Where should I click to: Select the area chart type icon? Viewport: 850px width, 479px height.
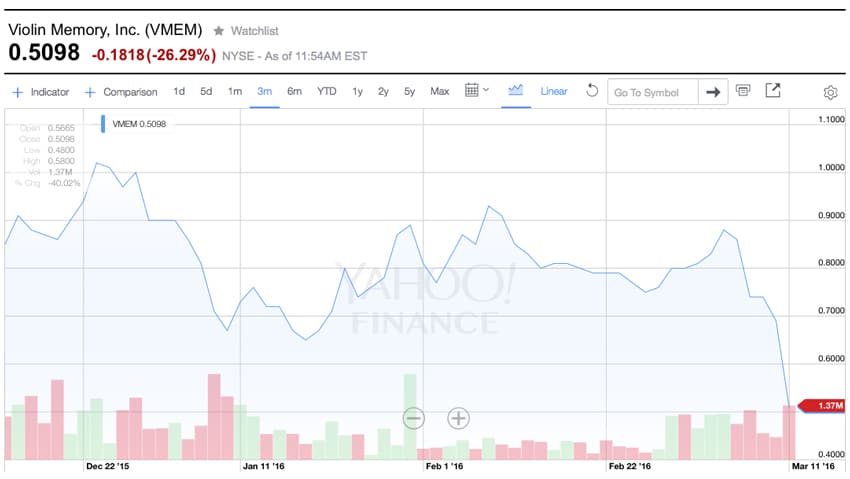point(516,90)
